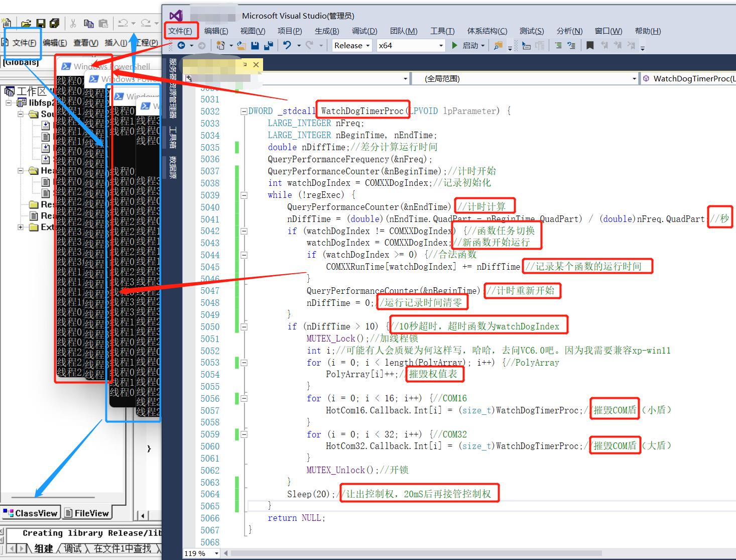Screen dimensions: 736x560
Task: Click the VC6 cut scissors icon
Action: pyautogui.click(x=73, y=23)
